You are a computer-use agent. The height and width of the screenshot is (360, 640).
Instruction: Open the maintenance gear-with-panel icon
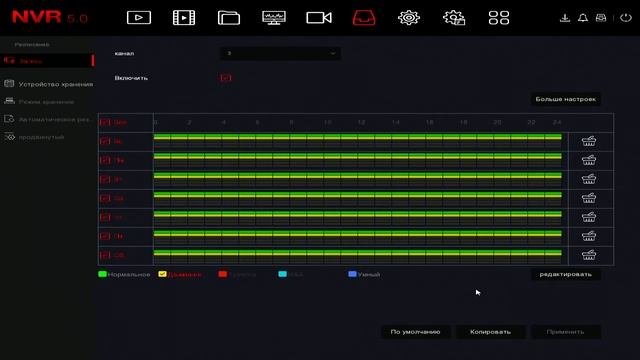coord(454,18)
